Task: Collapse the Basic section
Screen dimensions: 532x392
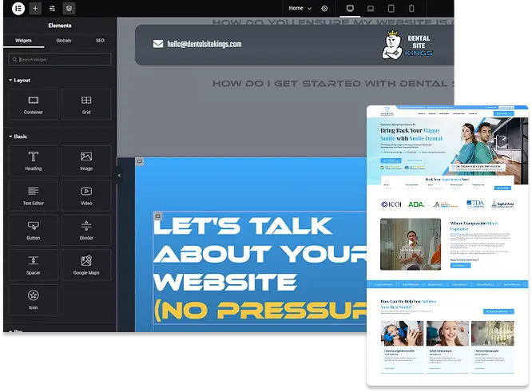Action: tap(18, 137)
